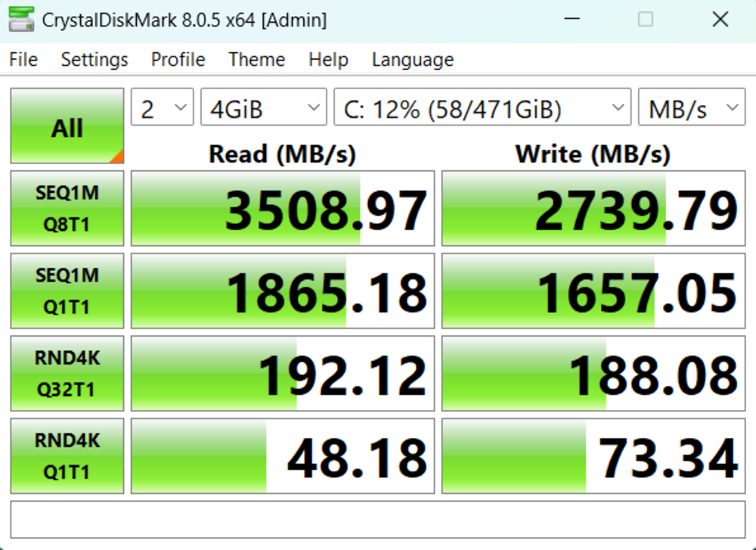Open the C: 12% drive selection dropdown
756x550 pixels.
coord(482,107)
